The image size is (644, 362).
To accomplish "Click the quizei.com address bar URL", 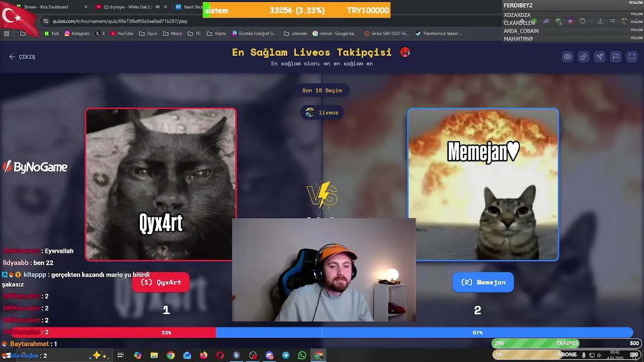I will pyautogui.click(x=120, y=21).
